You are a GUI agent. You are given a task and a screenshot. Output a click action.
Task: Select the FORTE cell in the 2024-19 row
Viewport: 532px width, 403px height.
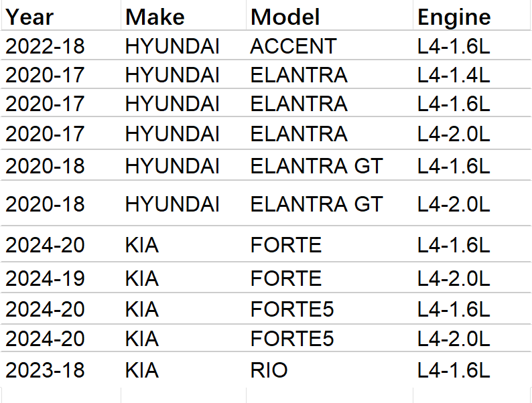coord(286,278)
